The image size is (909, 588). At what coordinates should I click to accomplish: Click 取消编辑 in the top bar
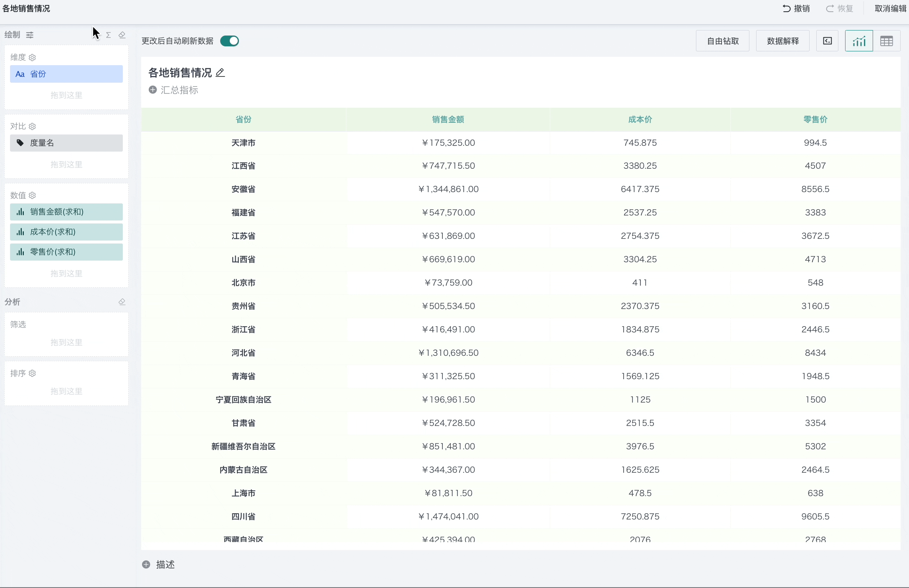click(x=890, y=9)
